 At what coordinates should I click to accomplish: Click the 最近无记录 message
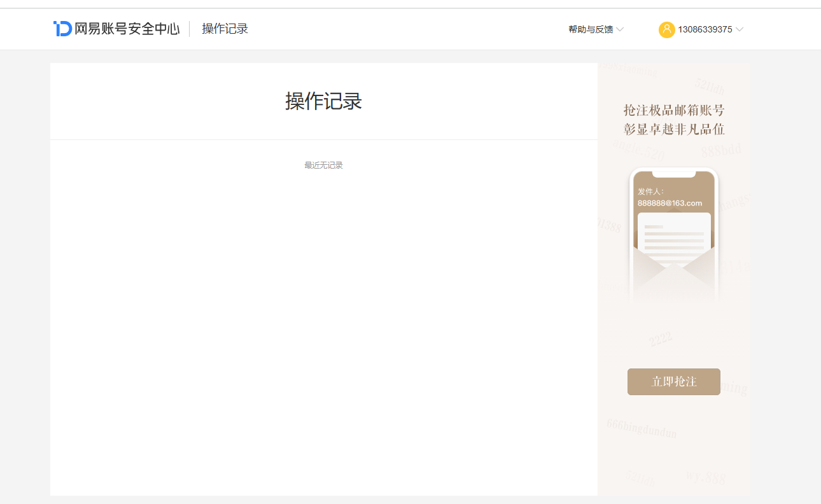323,165
